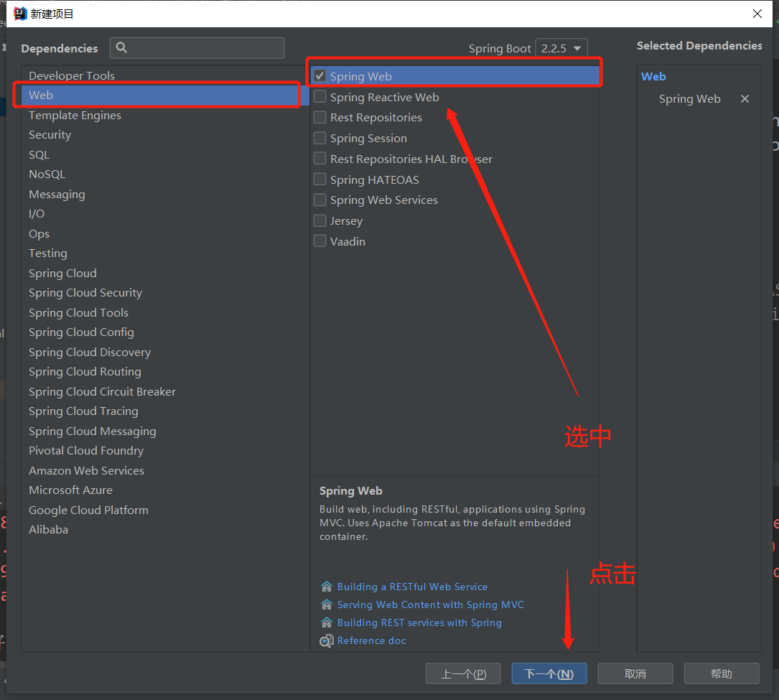The image size is (779, 700).
Task: Select Spring Cloud Messaging
Action: click(165, 431)
